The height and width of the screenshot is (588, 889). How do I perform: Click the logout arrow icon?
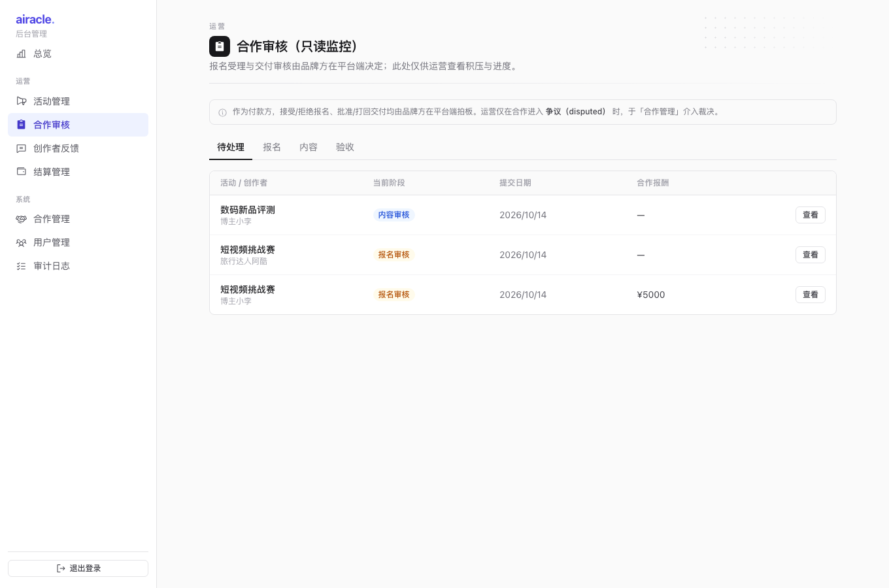61,568
